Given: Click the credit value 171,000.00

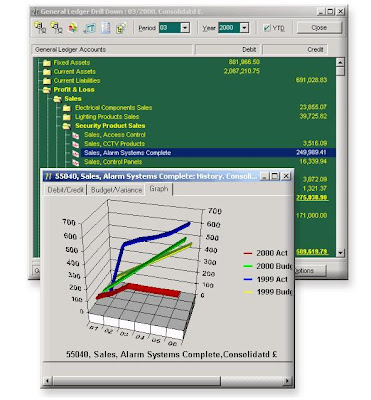Looking at the screenshot, I should tap(311, 216).
